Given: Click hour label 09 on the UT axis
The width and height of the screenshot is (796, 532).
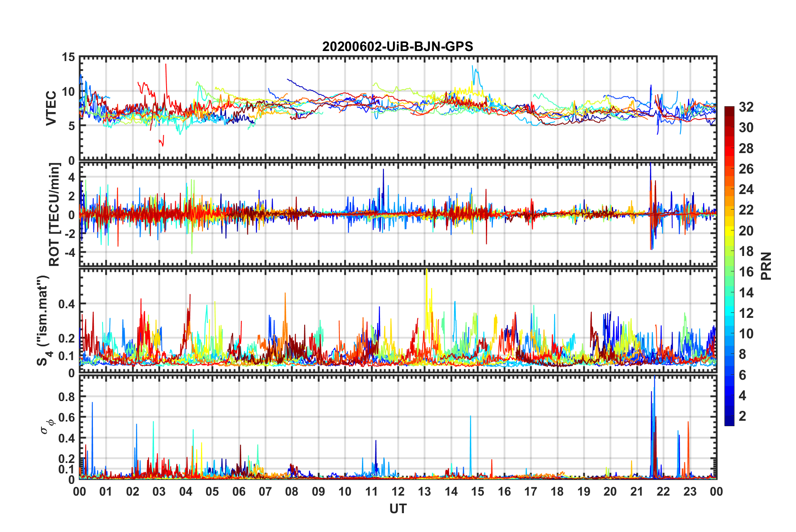Looking at the screenshot, I should pyautogui.click(x=318, y=492).
